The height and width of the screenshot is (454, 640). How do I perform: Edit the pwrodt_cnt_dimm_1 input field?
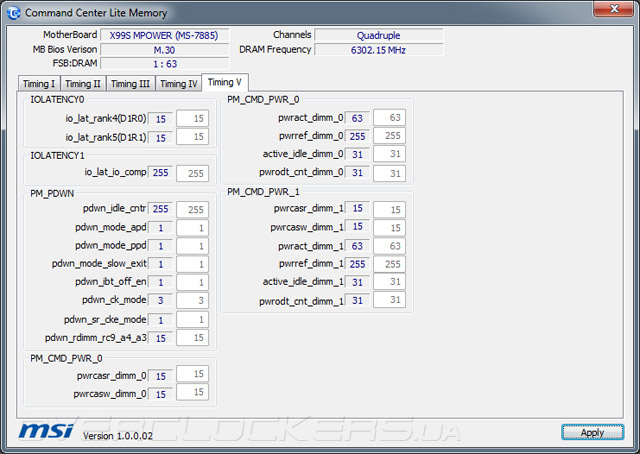(389, 300)
